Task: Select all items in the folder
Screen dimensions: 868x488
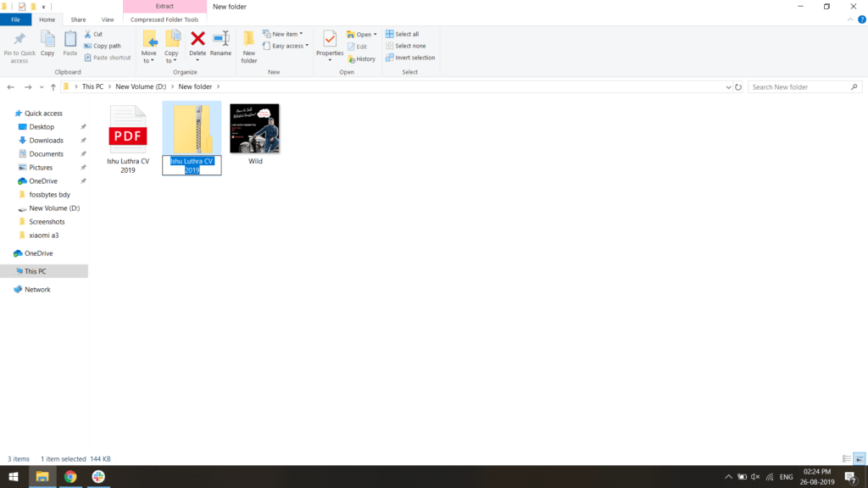Action: tap(403, 34)
